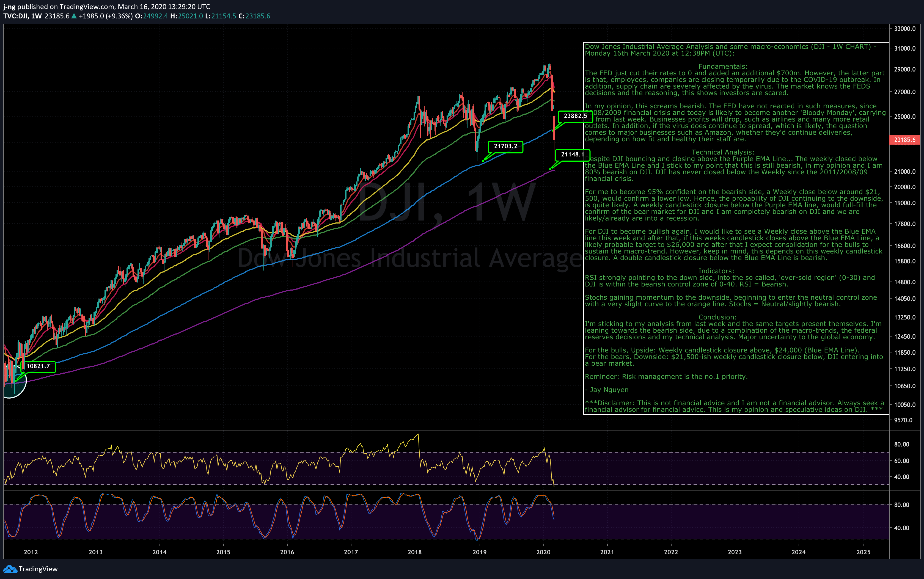The height and width of the screenshot is (579, 924).
Task: Click the TradingView wordmark at bottom left
Action: click(38, 569)
